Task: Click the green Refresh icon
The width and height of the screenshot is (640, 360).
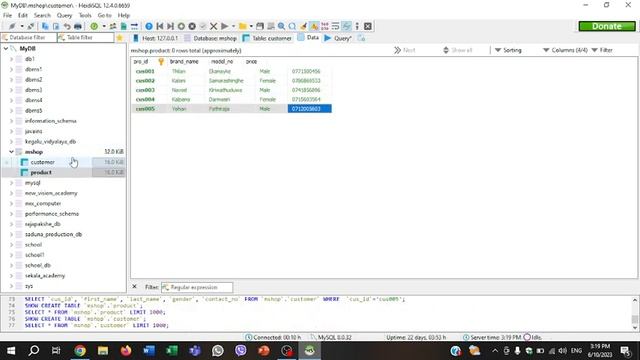Action: [94, 26]
